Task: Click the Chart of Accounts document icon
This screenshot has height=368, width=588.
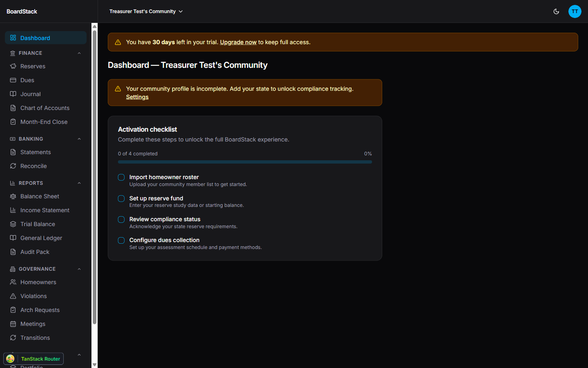Action: pyautogui.click(x=13, y=108)
